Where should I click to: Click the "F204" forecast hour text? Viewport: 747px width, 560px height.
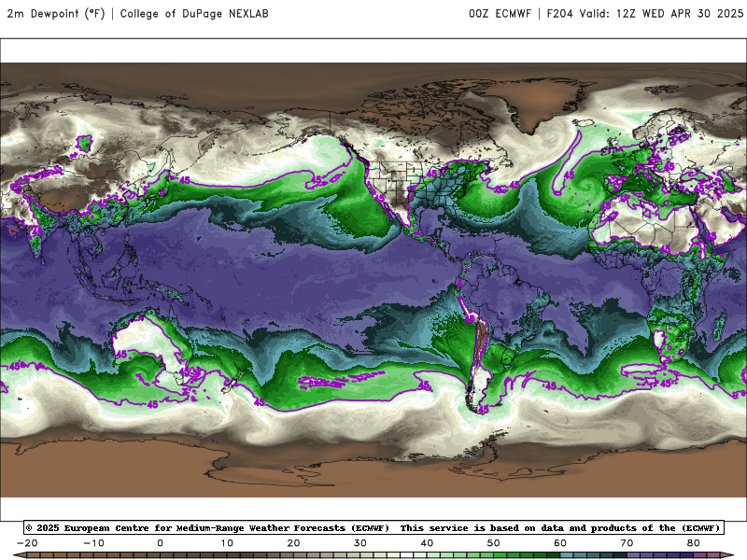pyautogui.click(x=559, y=13)
